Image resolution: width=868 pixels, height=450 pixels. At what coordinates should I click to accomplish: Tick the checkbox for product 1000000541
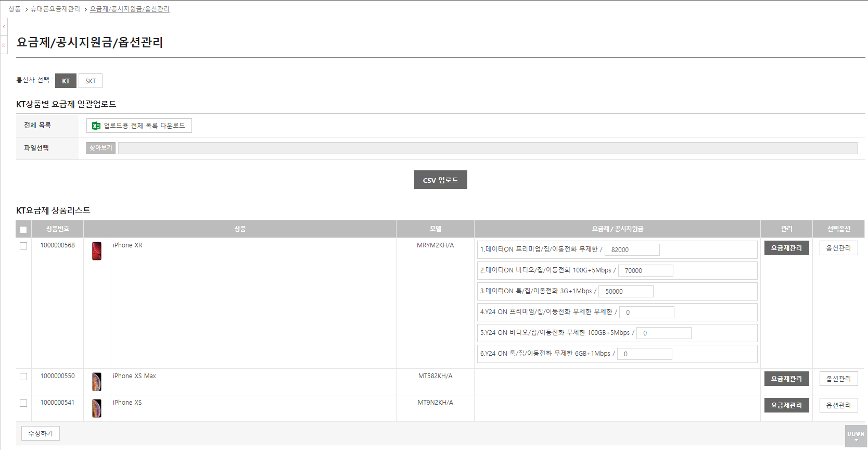23,403
